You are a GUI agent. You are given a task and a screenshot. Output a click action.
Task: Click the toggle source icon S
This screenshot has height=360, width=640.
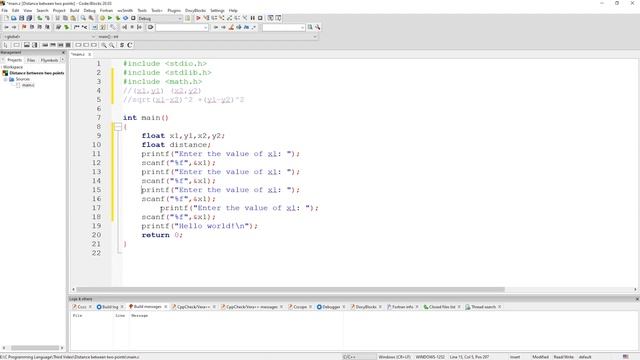(122, 45)
